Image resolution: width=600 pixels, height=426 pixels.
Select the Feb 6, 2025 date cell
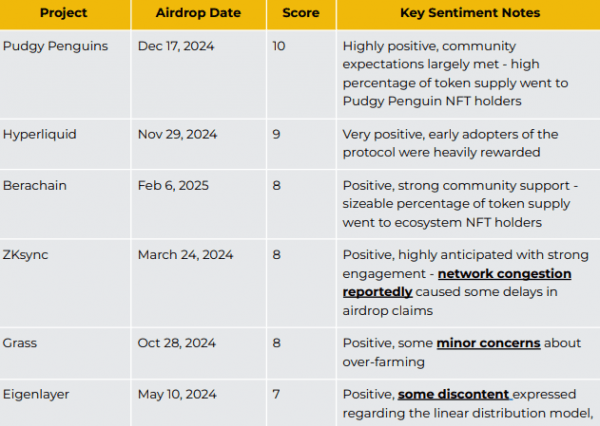coord(199,204)
